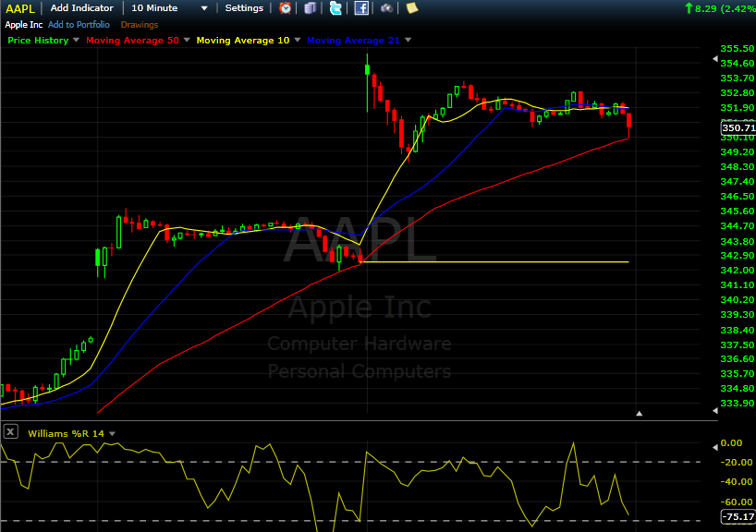This screenshot has width=756, height=532.
Task: Open the Add Indicator menu
Action: click(x=82, y=7)
